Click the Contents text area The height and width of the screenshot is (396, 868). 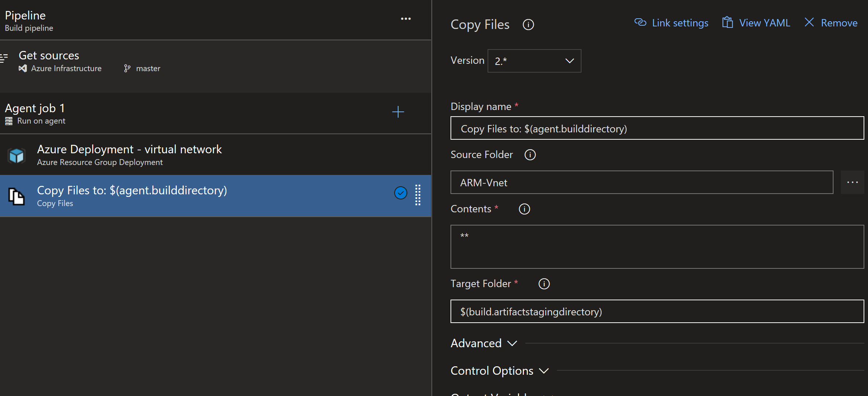(x=657, y=247)
